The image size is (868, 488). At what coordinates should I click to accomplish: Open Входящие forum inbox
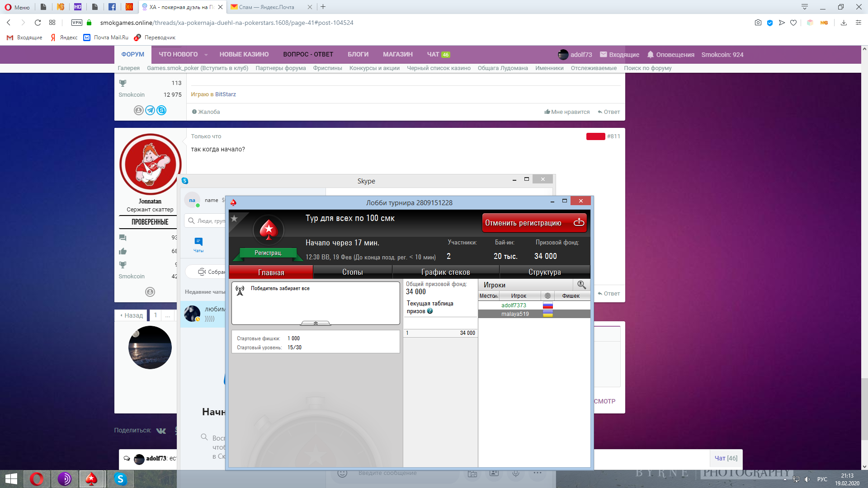(x=619, y=55)
